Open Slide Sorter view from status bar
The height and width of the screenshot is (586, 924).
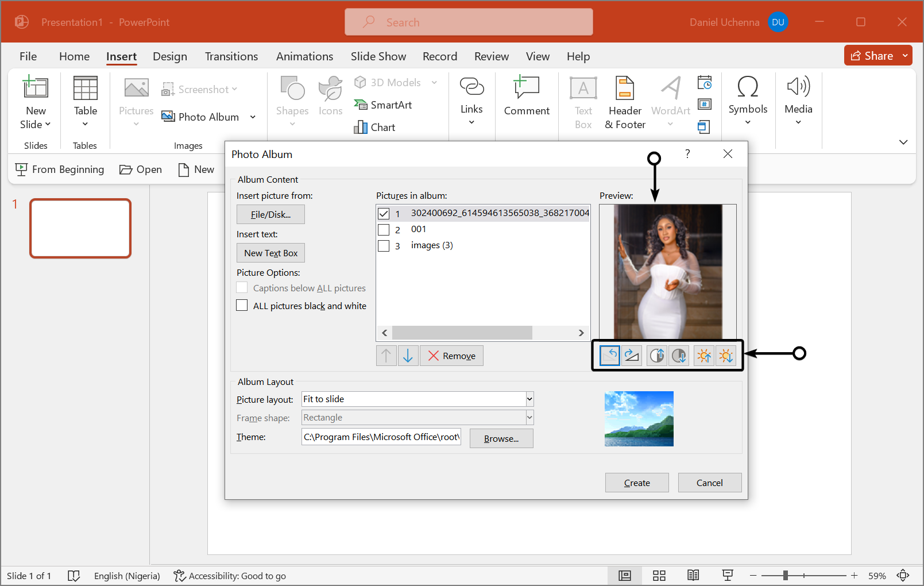659,576
